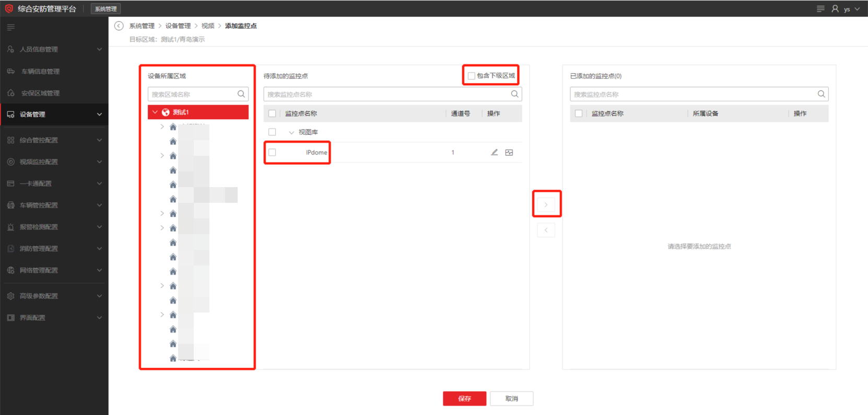Click the picture icon in IPdome row
Image resolution: width=868 pixels, height=415 pixels.
(x=509, y=153)
